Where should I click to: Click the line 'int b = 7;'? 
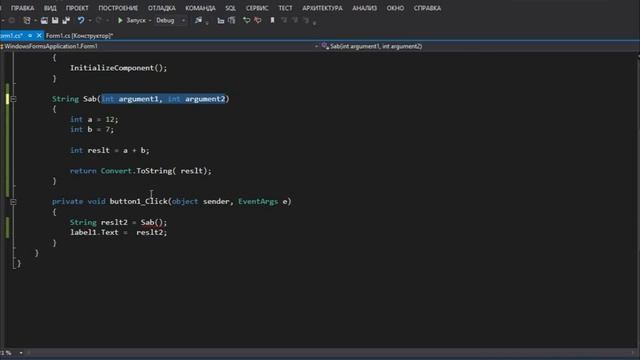tap(92, 130)
